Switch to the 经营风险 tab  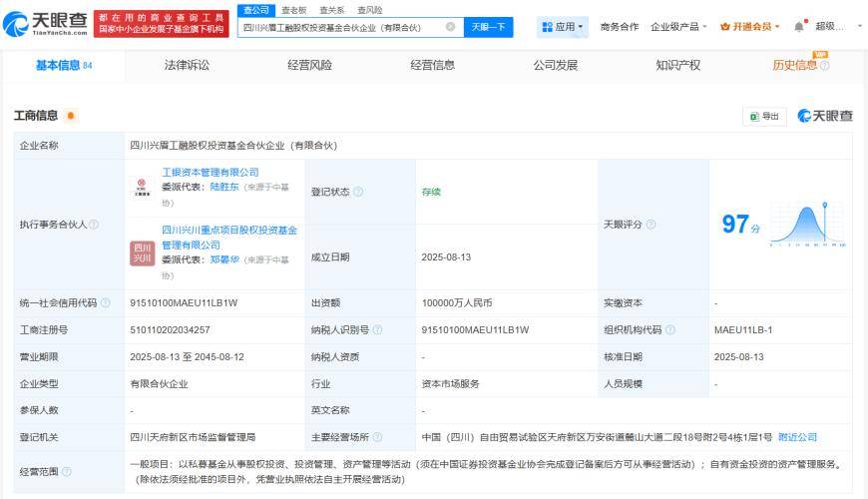pos(309,65)
